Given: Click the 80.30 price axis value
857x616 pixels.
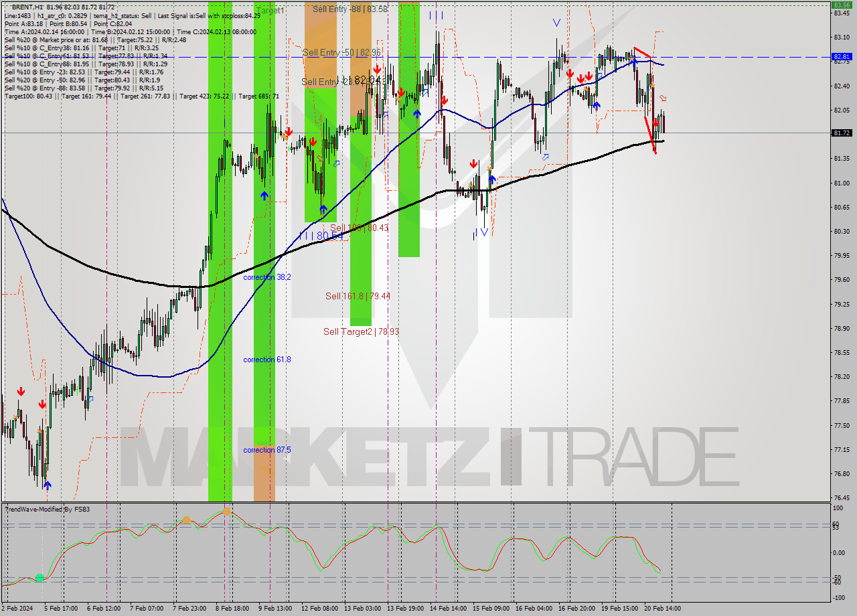Looking at the screenshot, I should pyautogui.click(x=842, y=232).
